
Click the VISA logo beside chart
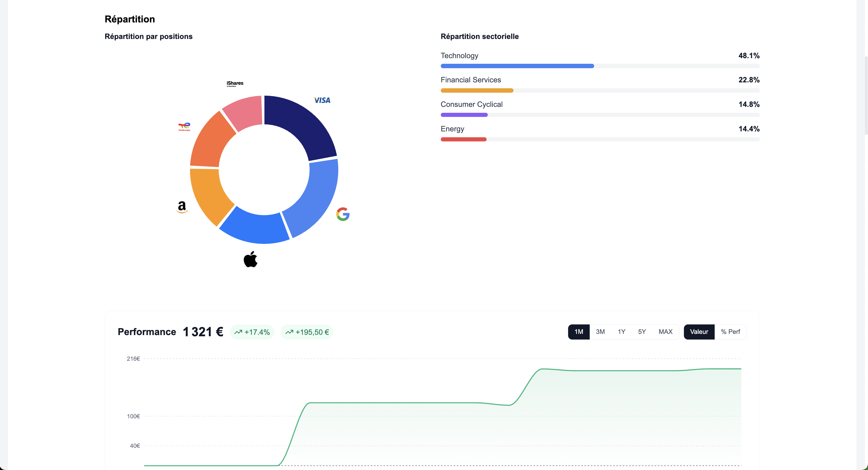coord(322,100)
